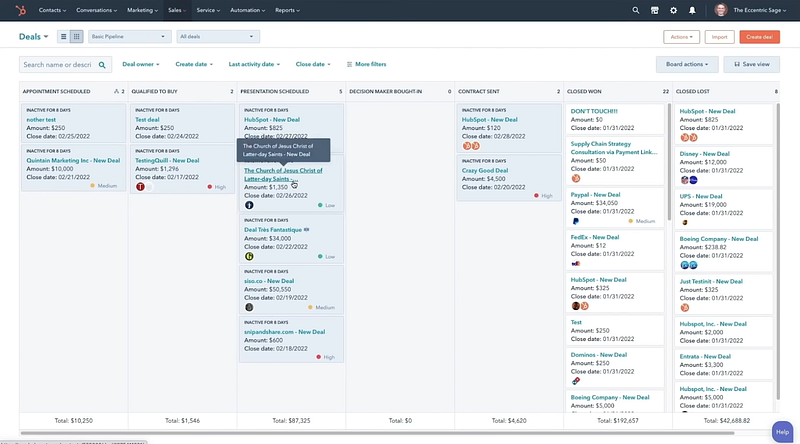Screen dimensions: 800x444
Task: Click the Disney deal company avatars
Action: pos(689,180)
